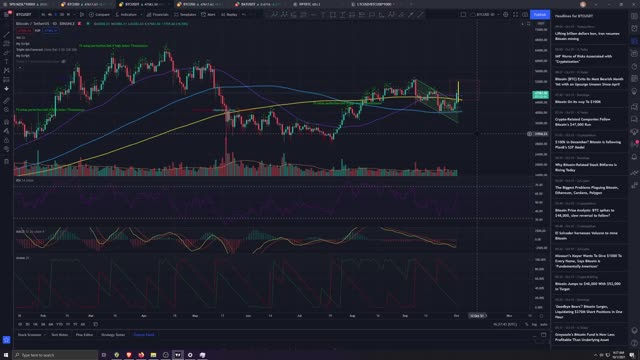The width and height of the screenshot is (640, 360).
Task: Select the ruler measure tool
Action: point(7,101)
